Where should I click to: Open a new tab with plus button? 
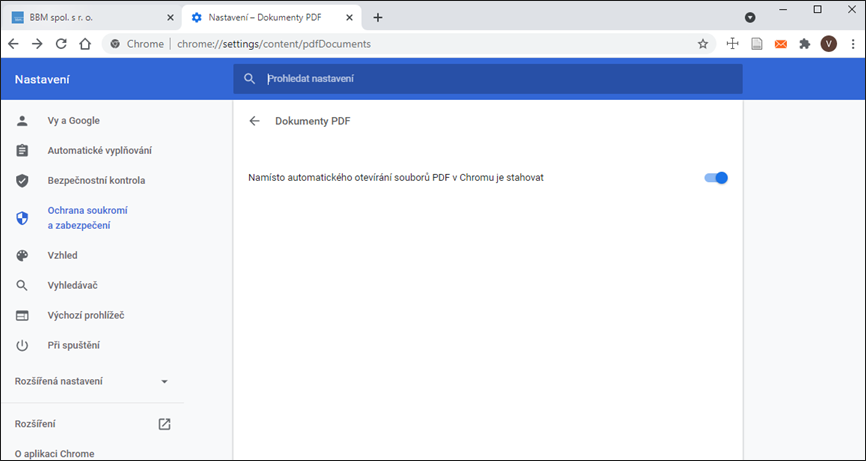(x=378, y=18)
